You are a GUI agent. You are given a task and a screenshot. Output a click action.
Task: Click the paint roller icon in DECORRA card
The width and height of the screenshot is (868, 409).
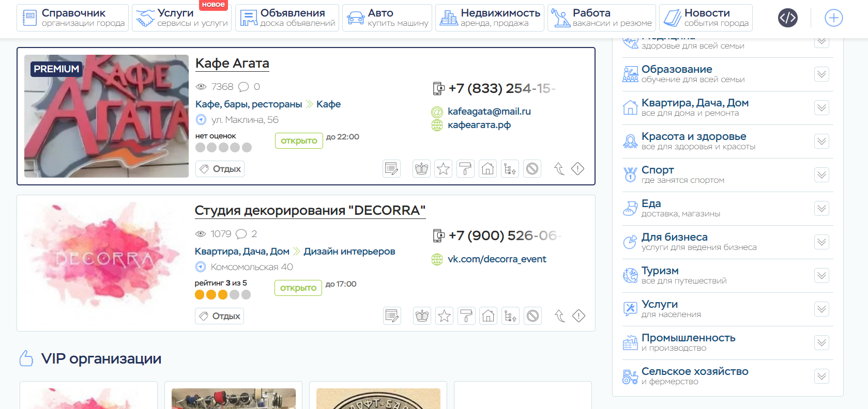466,316
